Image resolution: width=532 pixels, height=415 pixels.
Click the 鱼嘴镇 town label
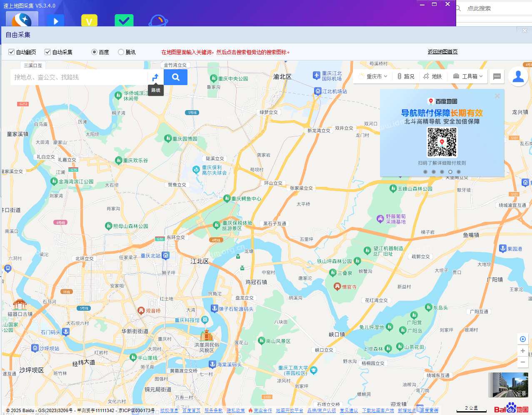point(471,235)
